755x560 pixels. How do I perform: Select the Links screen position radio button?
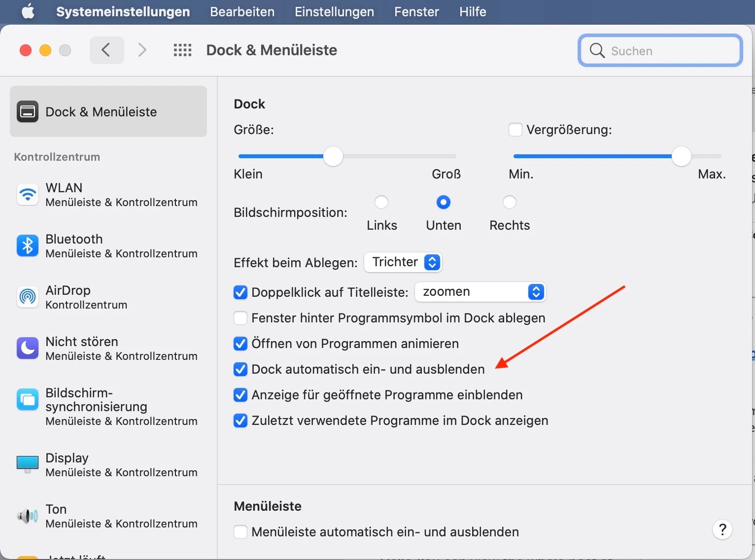pyautogui.click(x=381, y=202)
